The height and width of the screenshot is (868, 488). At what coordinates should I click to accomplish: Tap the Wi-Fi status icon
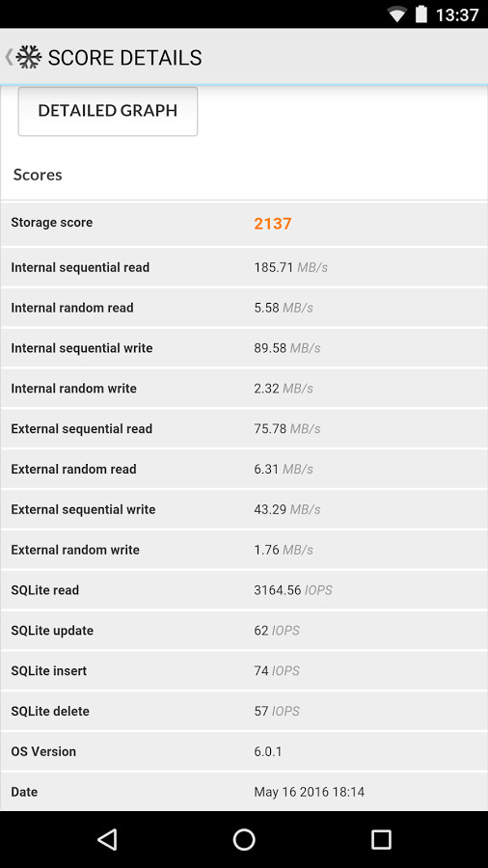click(396, 14)
